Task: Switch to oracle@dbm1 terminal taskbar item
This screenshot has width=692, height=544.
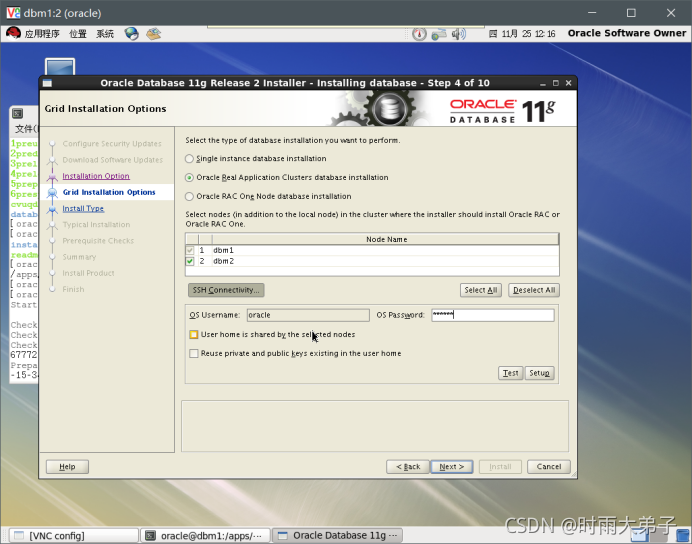Action: (x=205, y=536)
